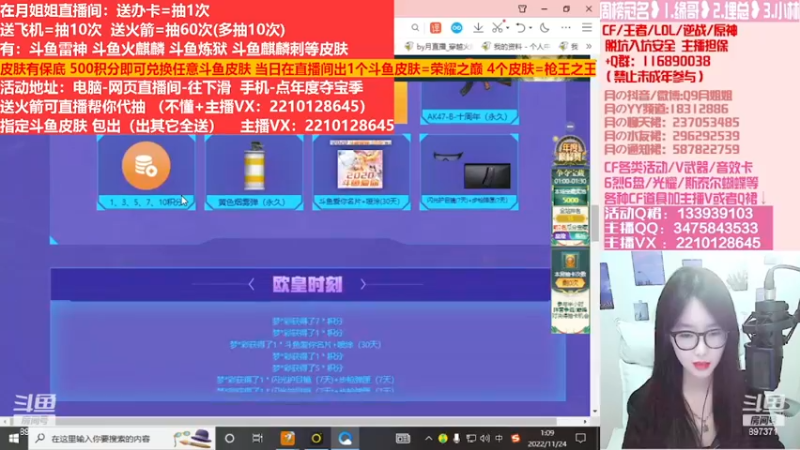
Task: Open the orange question-mark app on taskbar
Action: tap(287, 438)
